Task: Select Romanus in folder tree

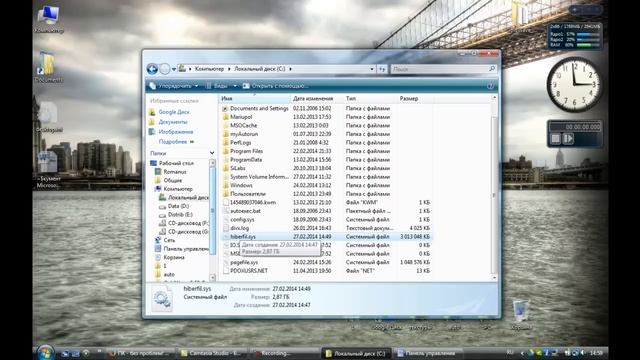Action: click(175, 172)
